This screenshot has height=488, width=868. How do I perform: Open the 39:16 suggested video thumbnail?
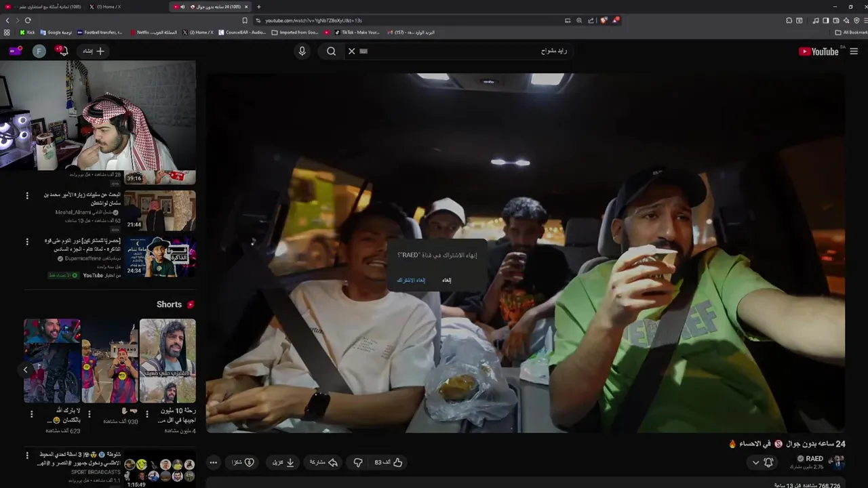coord(159,177)
